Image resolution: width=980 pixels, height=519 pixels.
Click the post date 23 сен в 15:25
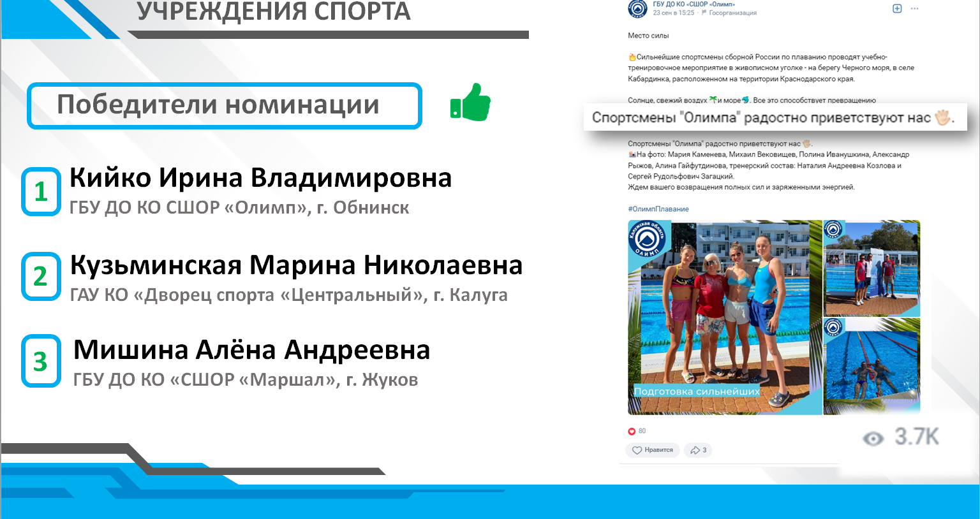[x=673, y=13]
